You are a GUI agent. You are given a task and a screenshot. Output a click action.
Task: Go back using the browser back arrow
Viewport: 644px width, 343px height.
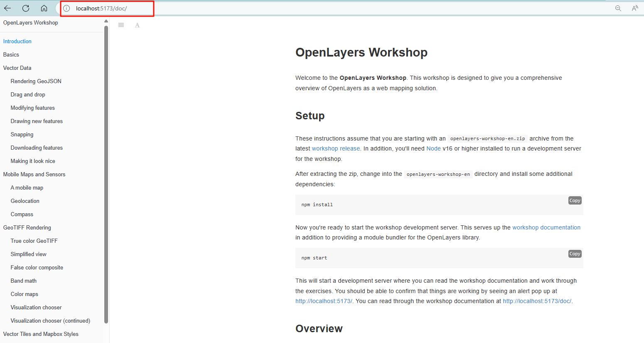tap(7, 8)
